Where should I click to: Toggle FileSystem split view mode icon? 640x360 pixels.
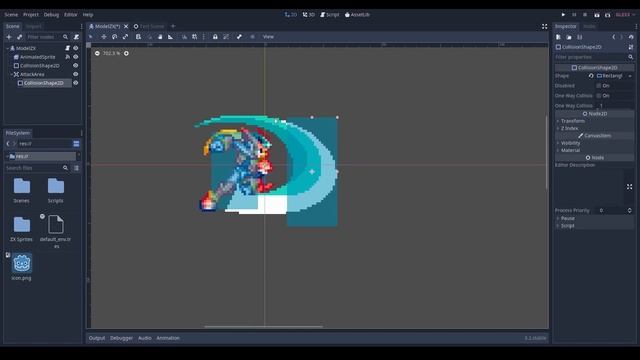pos(76,144)
